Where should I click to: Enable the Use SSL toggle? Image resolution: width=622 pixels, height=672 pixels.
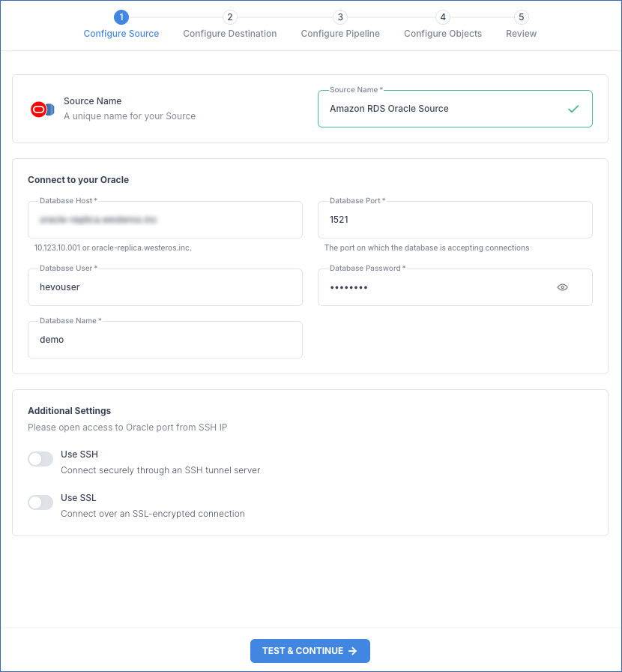pos(40,502)
